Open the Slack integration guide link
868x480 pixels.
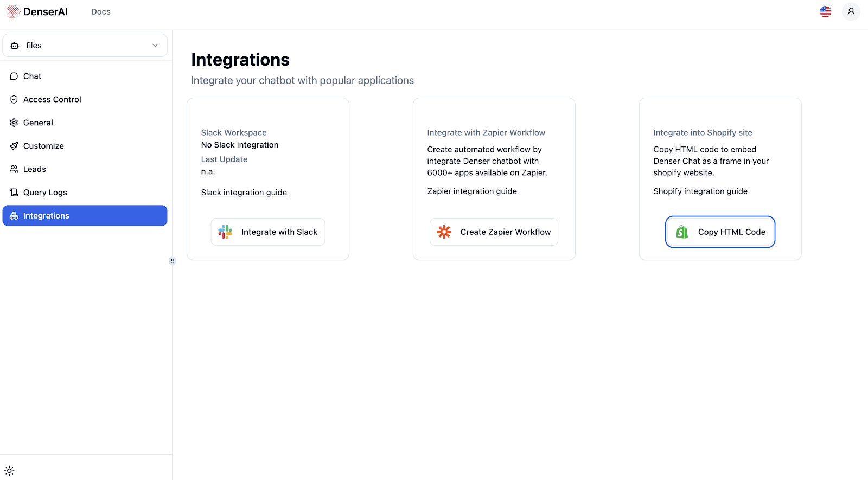[244, 193]
